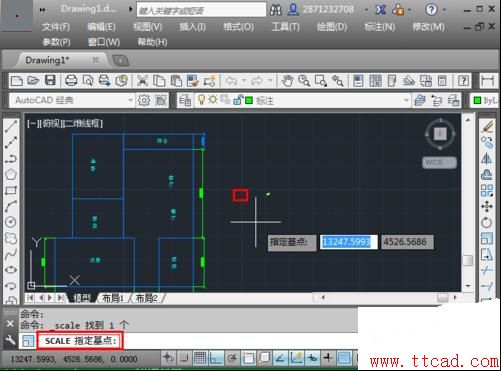Image resolution: width=501 pixels, height=371 pixels.
Task: Select the Rectangle tool
Action: pyautogui.click(x=11, y=190)
